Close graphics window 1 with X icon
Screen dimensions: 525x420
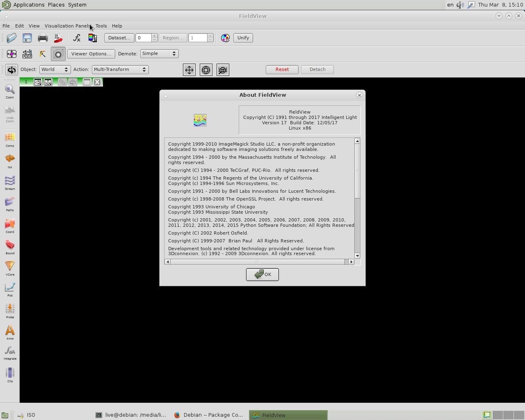pos(97,82)
